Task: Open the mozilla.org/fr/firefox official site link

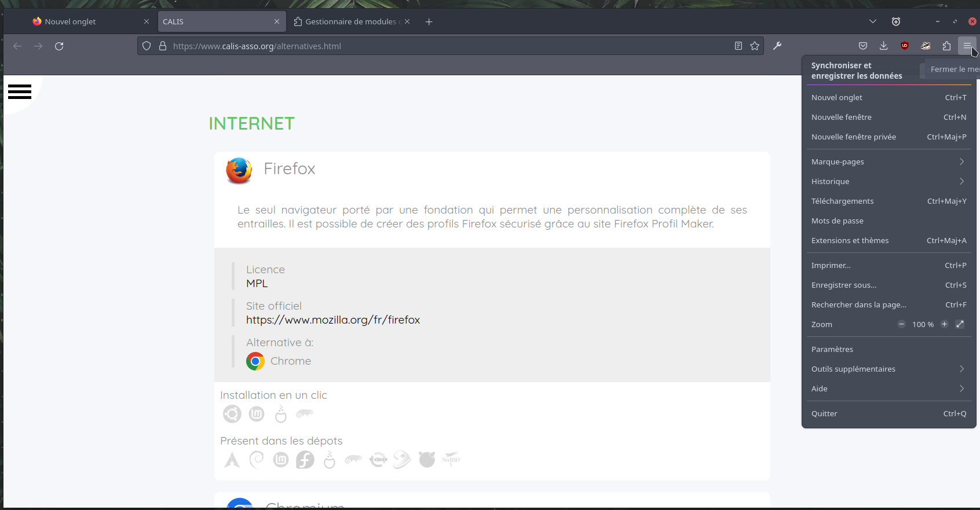Action: (333, 320)
